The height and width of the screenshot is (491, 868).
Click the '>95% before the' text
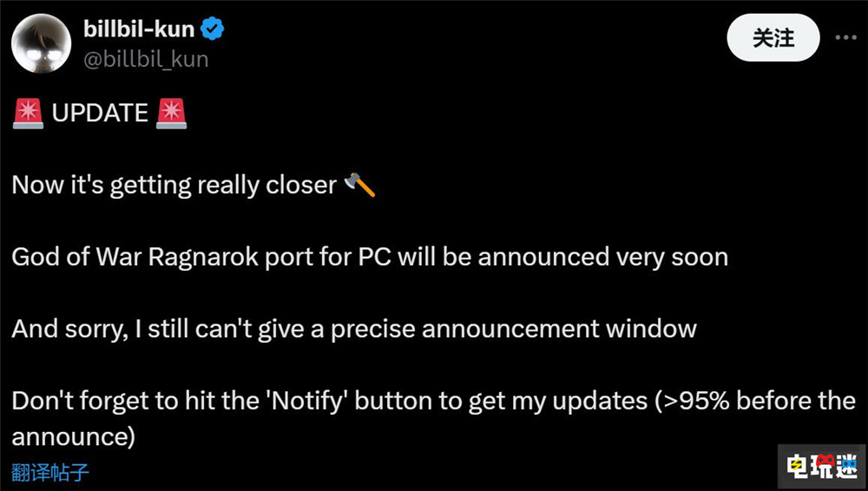[x=755, y=401]
